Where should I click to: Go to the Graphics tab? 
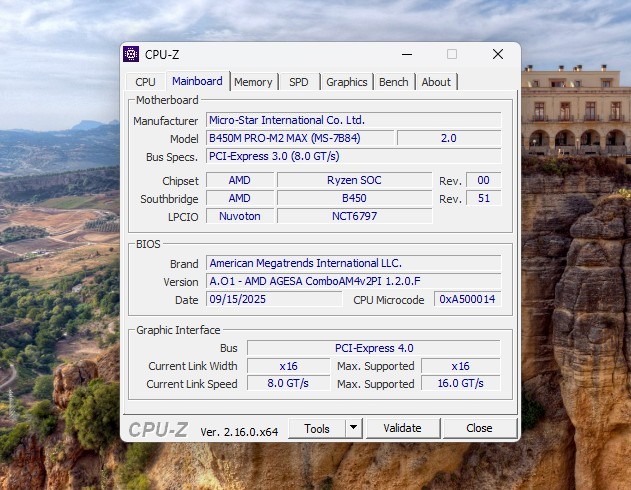click(x=347, y=82)
